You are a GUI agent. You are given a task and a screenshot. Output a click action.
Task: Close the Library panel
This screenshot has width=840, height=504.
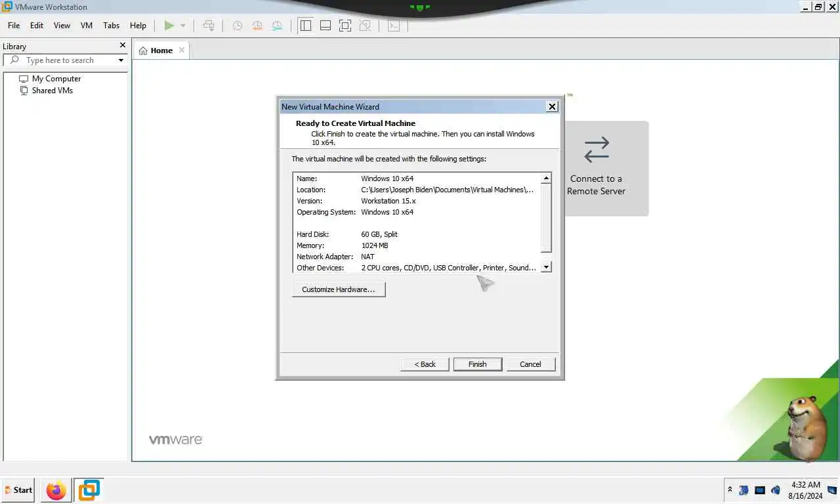(122, 45)
